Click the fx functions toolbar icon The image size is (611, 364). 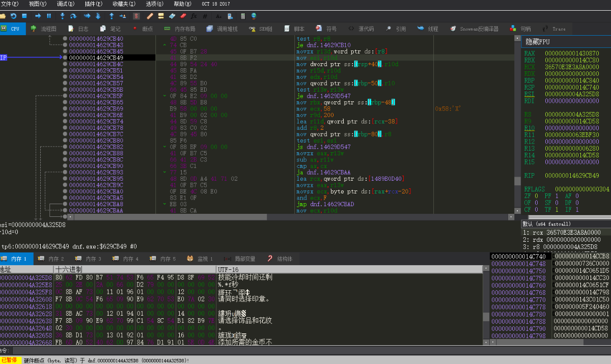coord(193,16)
